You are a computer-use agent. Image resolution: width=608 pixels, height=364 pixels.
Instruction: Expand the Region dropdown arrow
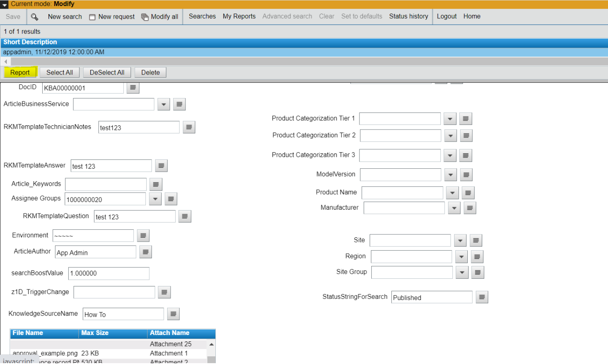(461, 257)
